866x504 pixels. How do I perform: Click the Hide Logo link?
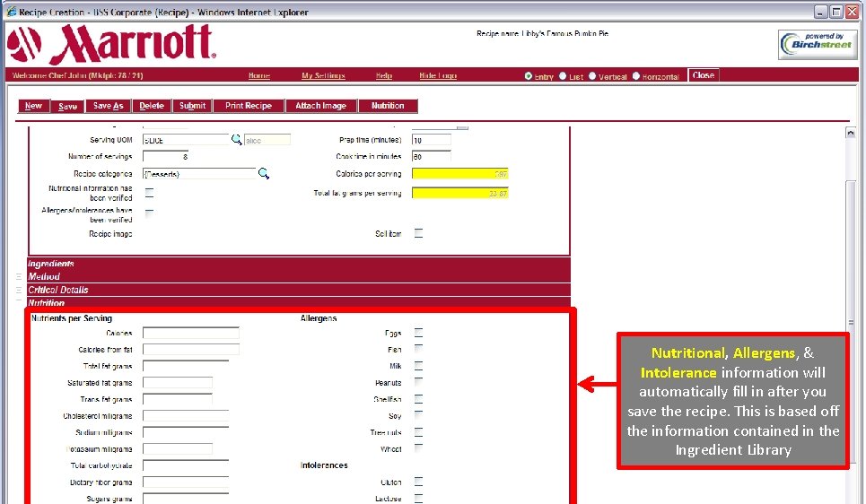point(438,75)
